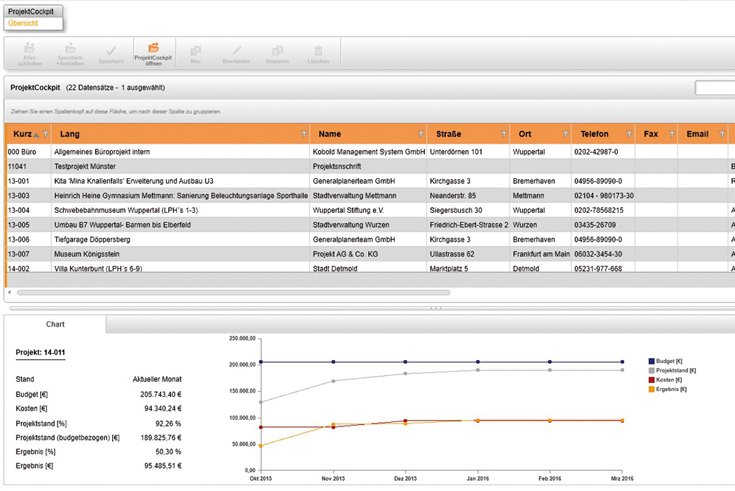Open ProjektCockpit via the folder icon
This screenshot has width=735, height=491.
[154, 50]
